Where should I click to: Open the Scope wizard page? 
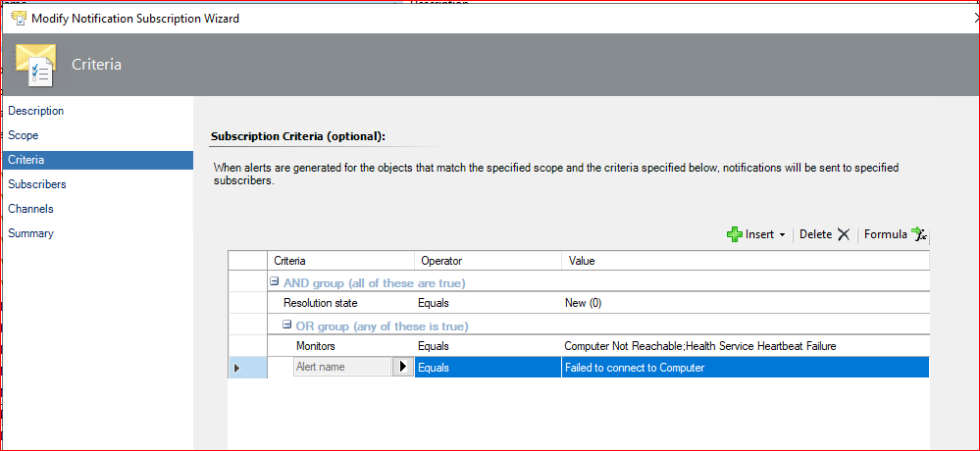click(24, 135)
